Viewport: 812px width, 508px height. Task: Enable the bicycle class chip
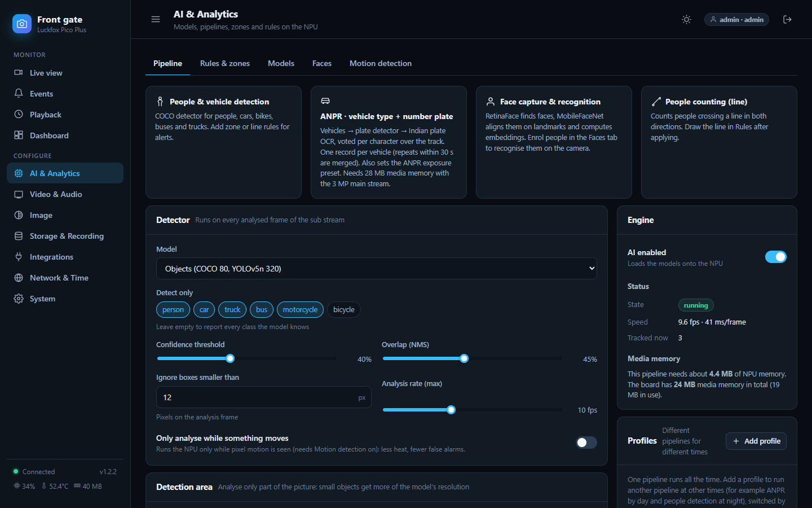(344, 309)
